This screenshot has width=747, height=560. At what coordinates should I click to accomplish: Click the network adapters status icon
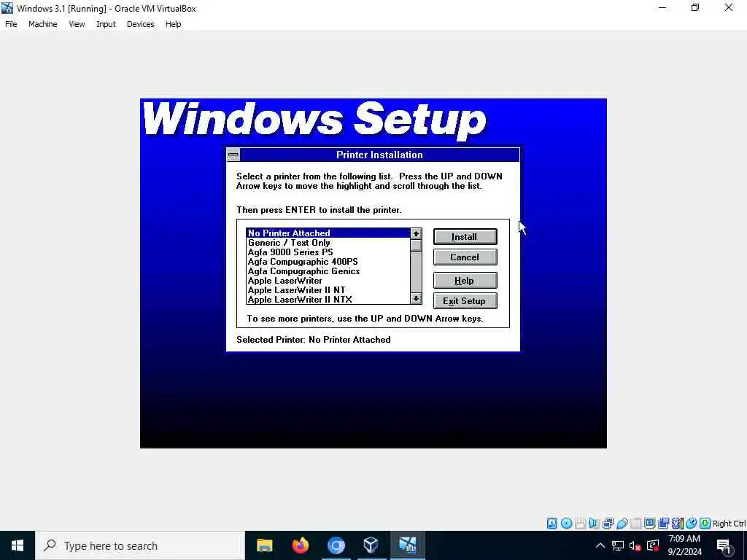point(608,524)
